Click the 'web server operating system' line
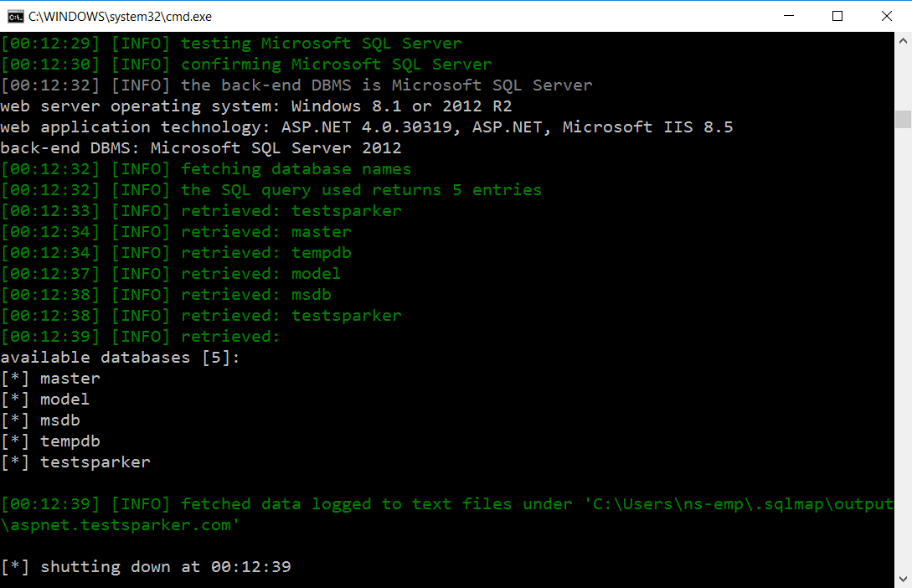Screen dimensions: 912x588 coord(255,106)
